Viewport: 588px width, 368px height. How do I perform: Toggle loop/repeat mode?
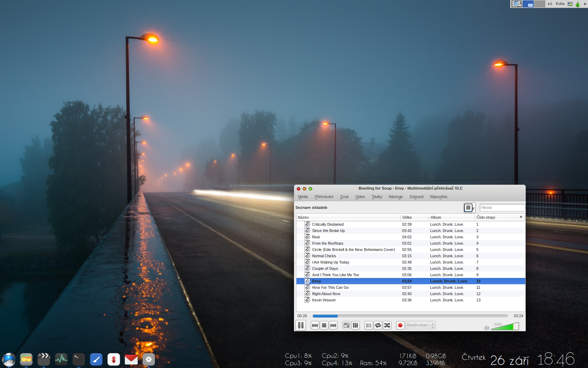[x=378, y=325]
